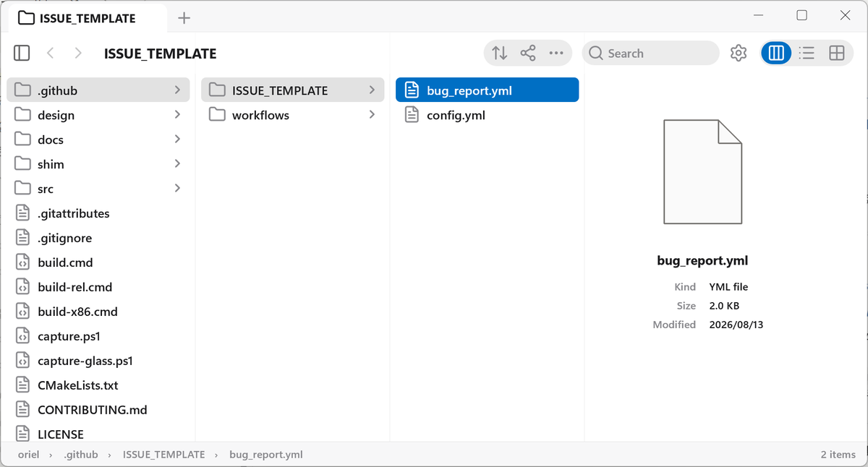Go forward with the right arrow
Image resolution: width=868 pixels, height=467 pixels.
coord(78,53)
